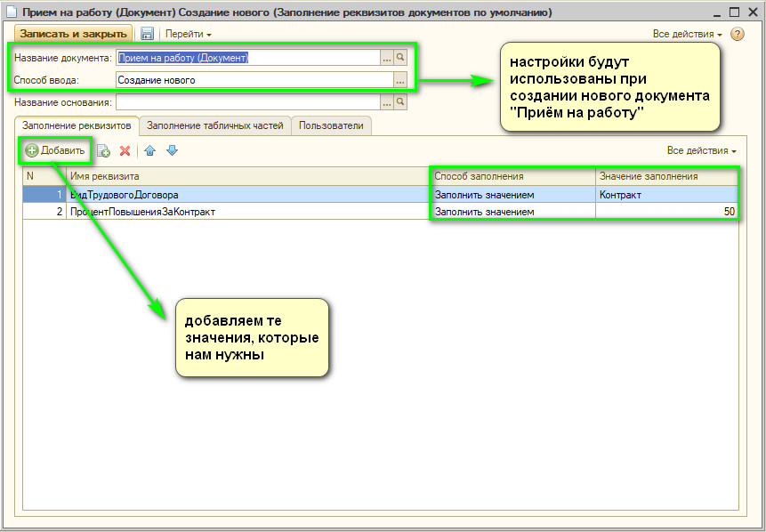This screenshot has height=532, width=766.
Task: Expand Все действия menu in table toolbar
Action: pos(702,150)
